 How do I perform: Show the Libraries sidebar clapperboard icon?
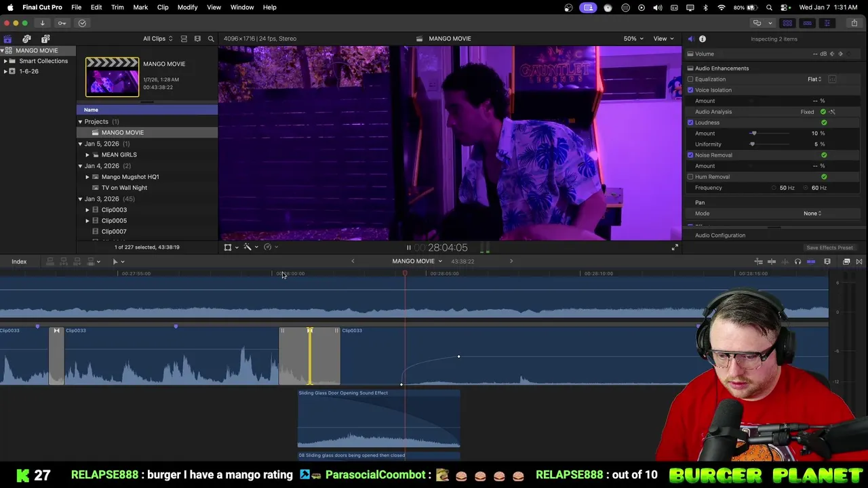click(7, 39)
